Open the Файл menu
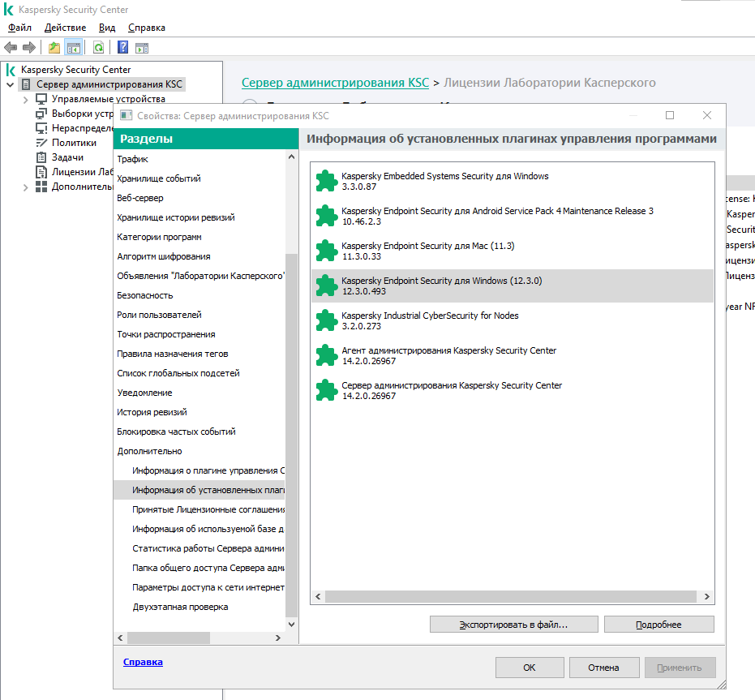Image resolution: width=755 pixels, height=700 pixels. click(x=19, y=28)
